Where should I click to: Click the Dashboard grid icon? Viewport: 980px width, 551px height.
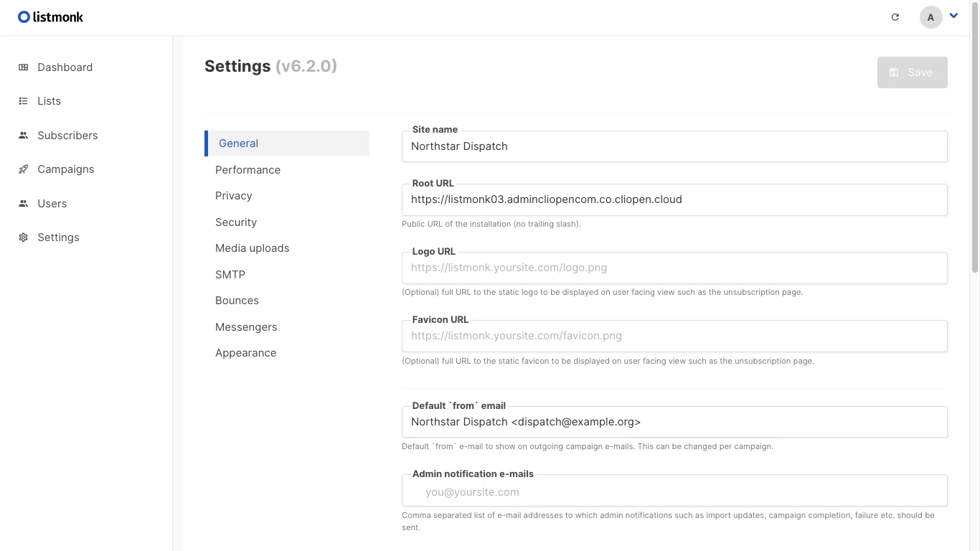click(23, 67)
